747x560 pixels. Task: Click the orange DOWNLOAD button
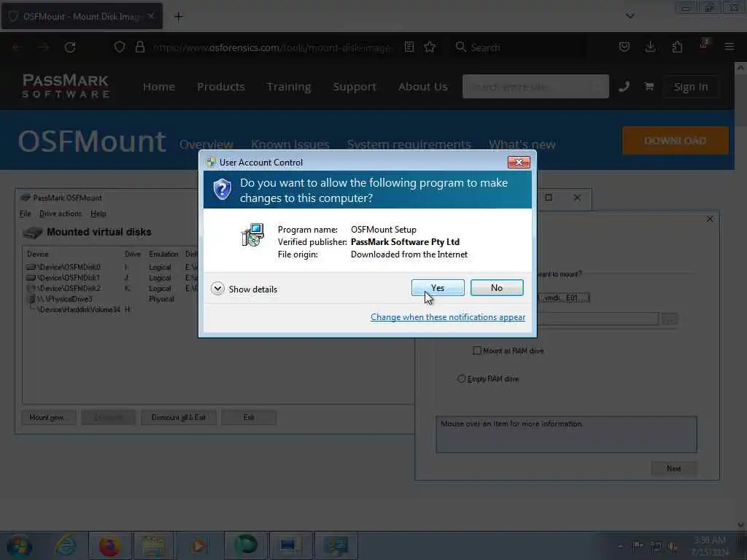[675, 141]
